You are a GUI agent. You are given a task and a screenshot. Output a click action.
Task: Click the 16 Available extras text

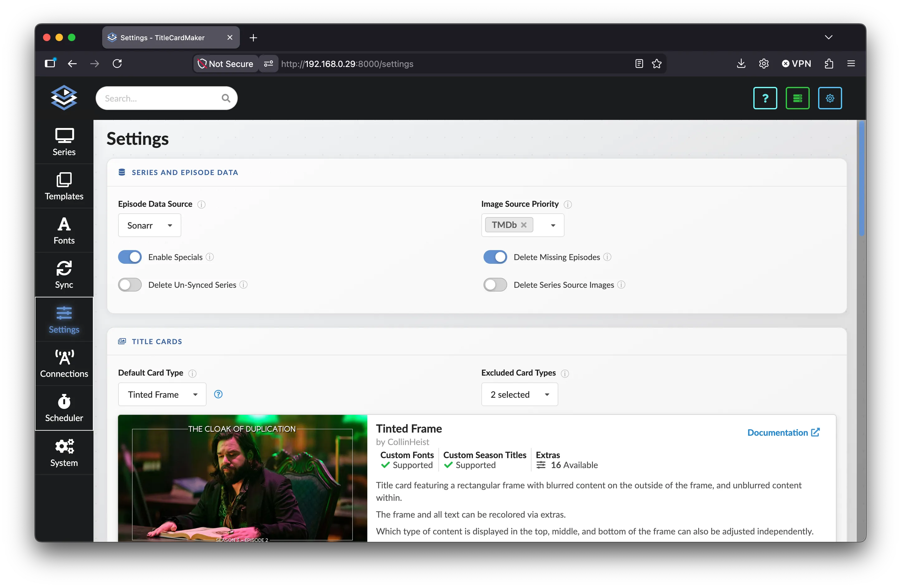(574, 465)
